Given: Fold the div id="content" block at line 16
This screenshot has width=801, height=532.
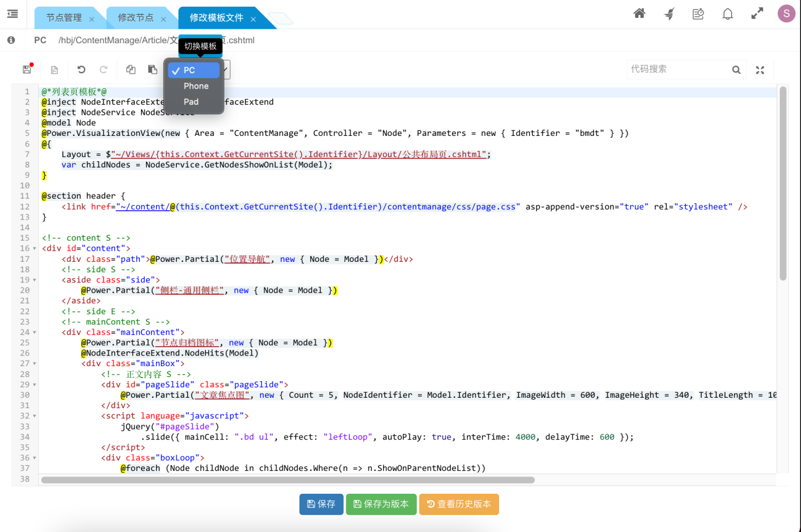Looking at the screenshot, I should (34, 249).
